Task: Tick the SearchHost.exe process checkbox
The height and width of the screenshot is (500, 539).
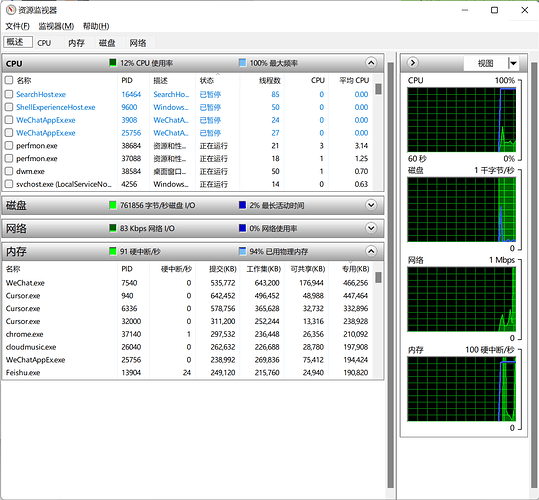Action: (x=9, y=94)
